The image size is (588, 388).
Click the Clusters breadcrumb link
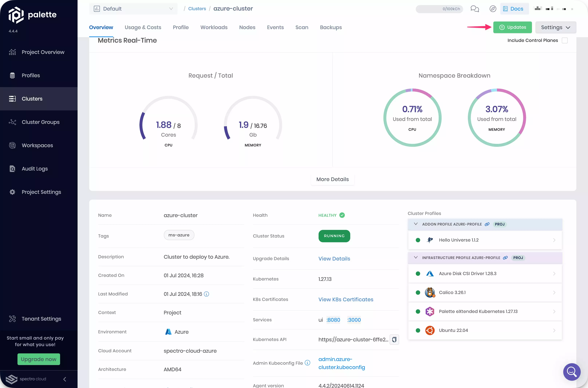coord(197,9)
